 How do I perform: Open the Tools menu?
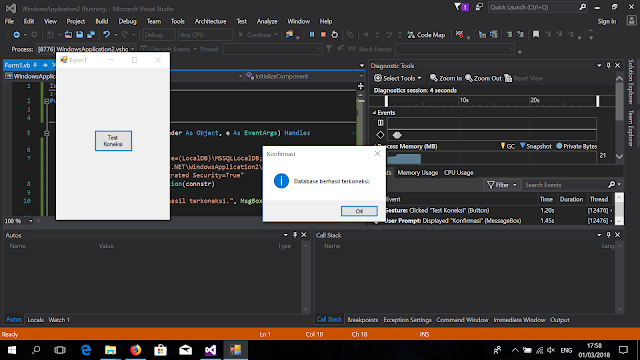click(178, 21)
